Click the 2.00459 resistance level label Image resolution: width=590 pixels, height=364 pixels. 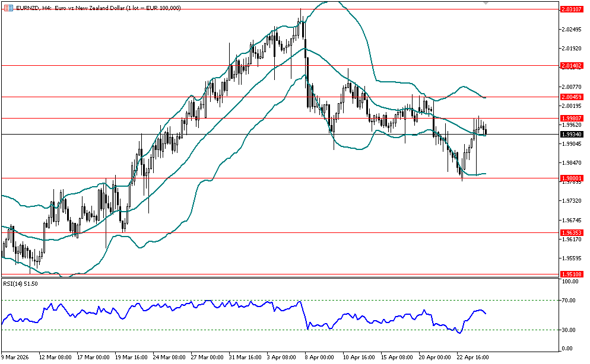pyautogui.click(x=570, y=97)
